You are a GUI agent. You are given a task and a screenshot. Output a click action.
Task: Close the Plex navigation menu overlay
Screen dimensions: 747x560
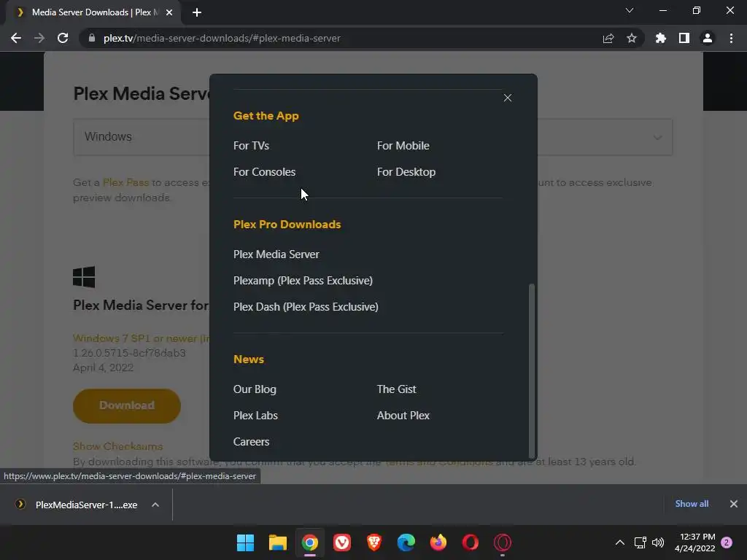click(508, 98)
